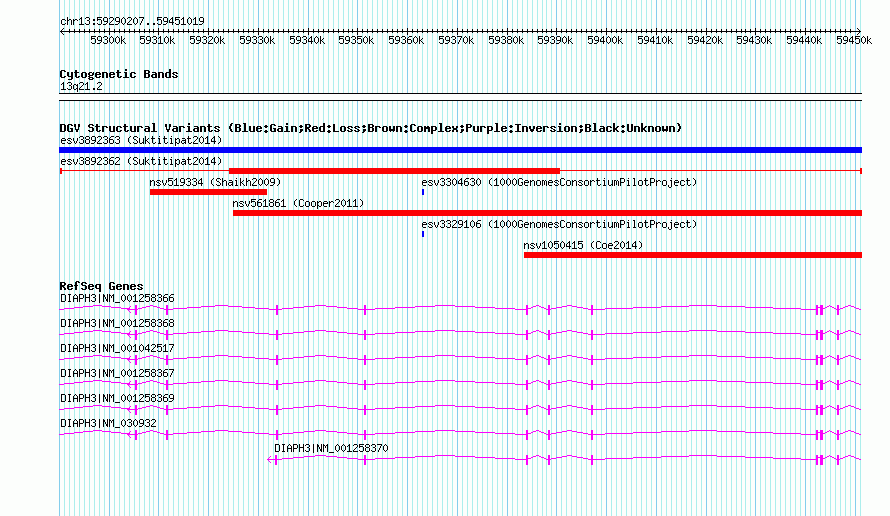Click variant label esv3892362 (Suktitipat2014)
890x516 pixels.
coord(141,161)
